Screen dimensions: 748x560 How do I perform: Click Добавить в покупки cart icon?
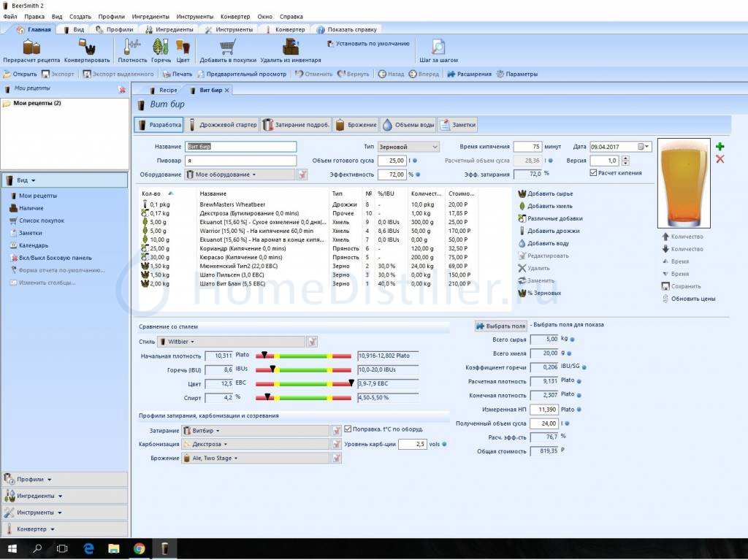(228, 47)
